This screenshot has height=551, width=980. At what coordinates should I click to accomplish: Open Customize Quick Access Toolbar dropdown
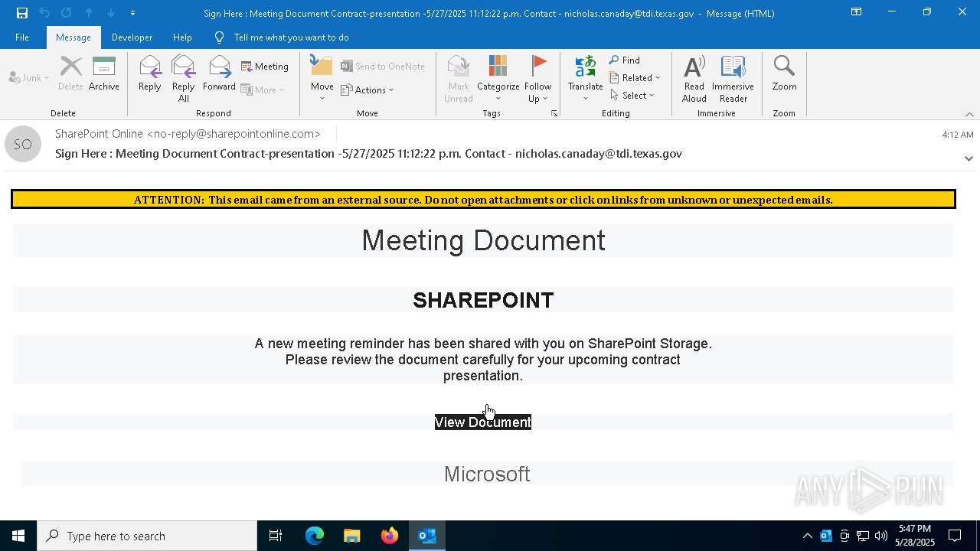(132, 13)
